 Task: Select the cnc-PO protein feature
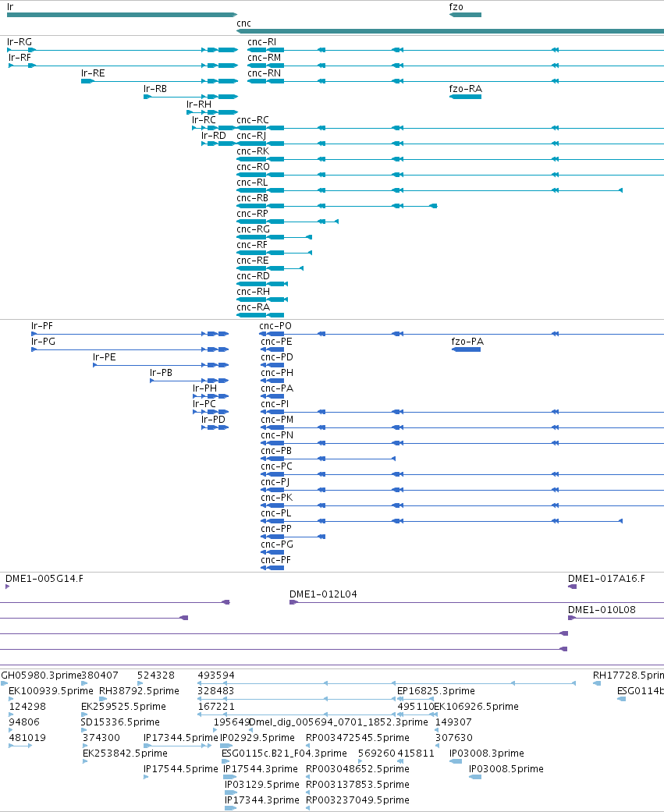(x=461, y=334)
